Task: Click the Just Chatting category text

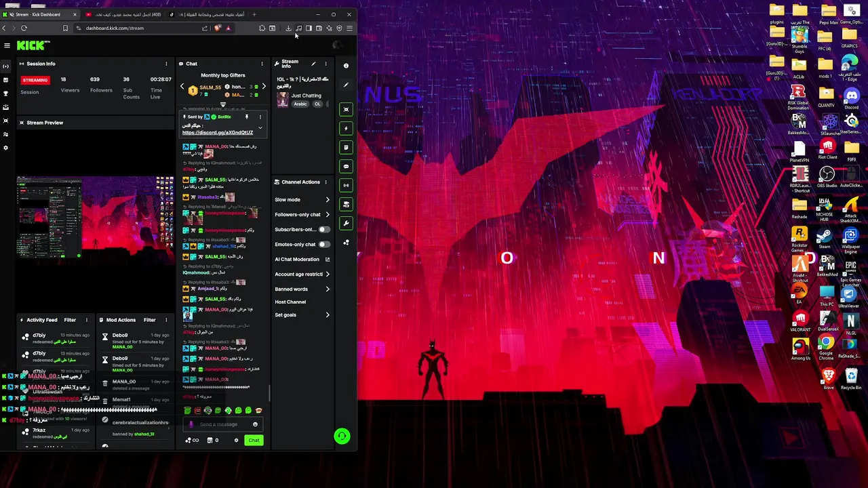Action: point(307,96)
